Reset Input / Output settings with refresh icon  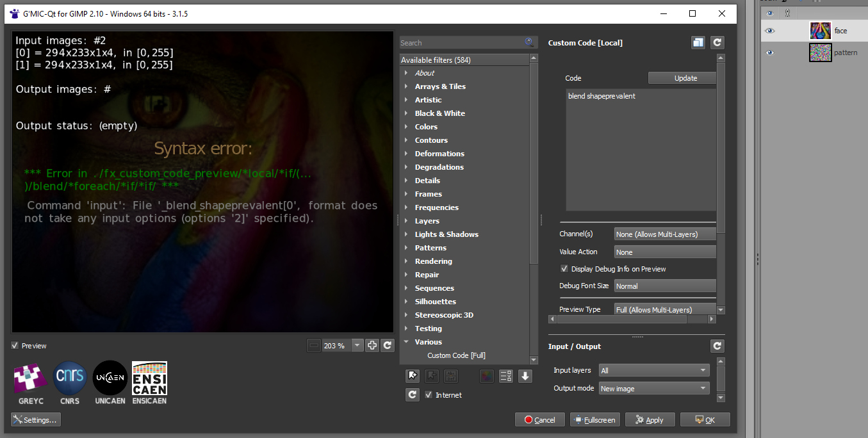click(717, 346)
